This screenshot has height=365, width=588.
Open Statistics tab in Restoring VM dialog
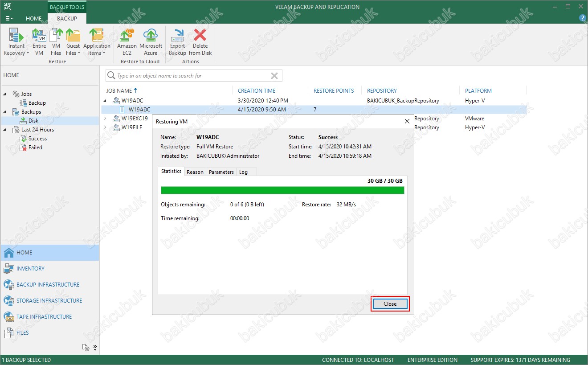pyautogui.click(x=171, y=171)
